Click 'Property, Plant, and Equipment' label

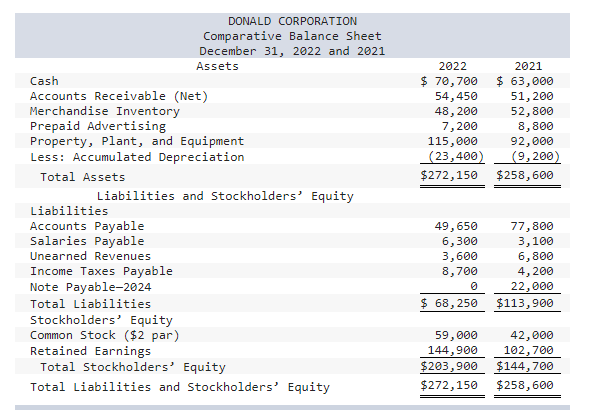click(137, 141)
